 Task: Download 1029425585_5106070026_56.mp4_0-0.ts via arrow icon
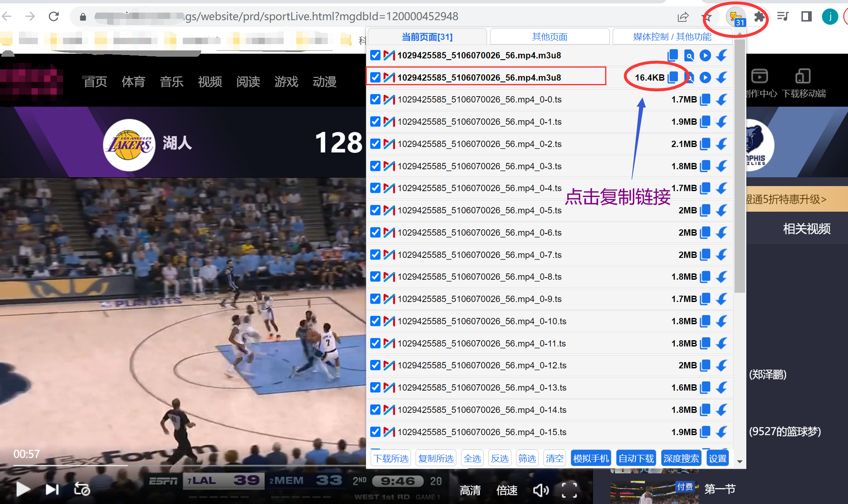722,100
